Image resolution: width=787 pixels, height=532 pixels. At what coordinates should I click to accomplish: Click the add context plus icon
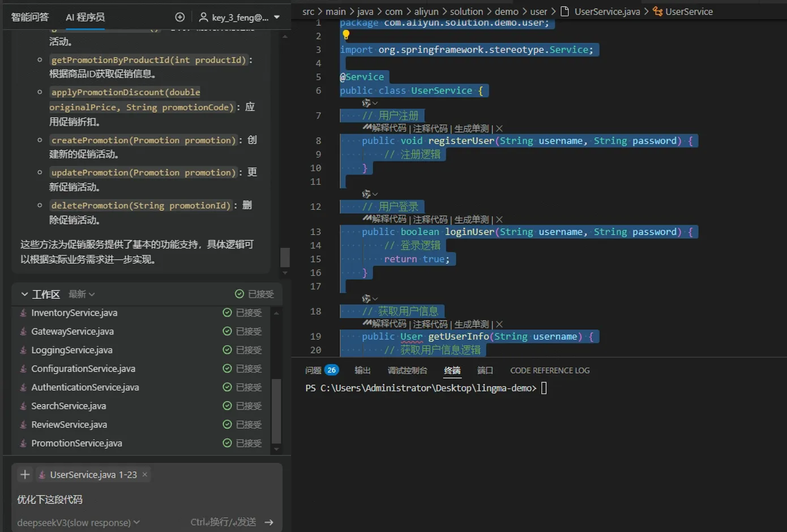(25, 475)
